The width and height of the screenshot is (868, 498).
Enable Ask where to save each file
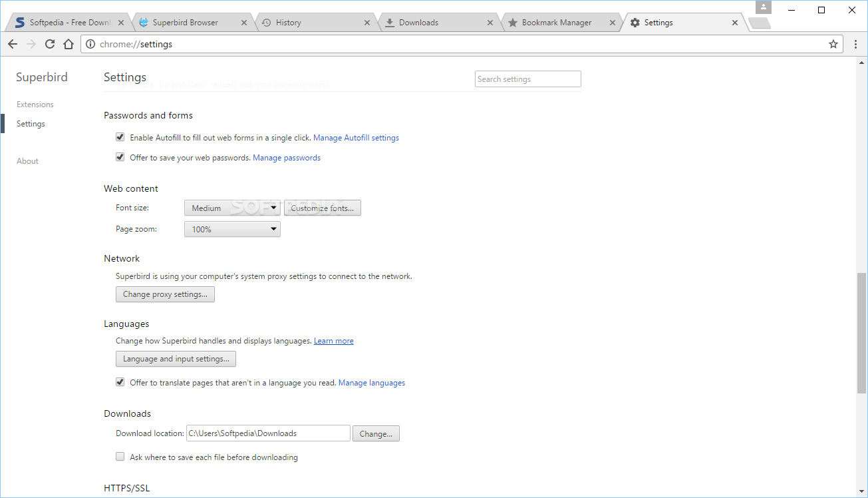(120, 457)
